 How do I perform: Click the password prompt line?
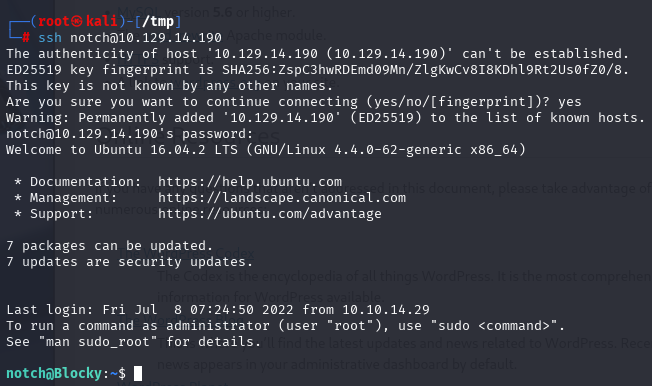(x=130, y=134)
